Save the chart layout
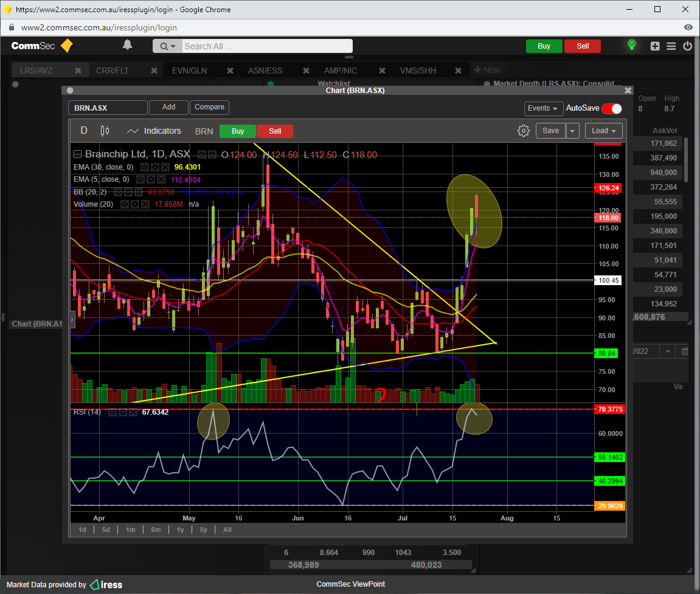The image size is (700, 594). pos(550,131)
